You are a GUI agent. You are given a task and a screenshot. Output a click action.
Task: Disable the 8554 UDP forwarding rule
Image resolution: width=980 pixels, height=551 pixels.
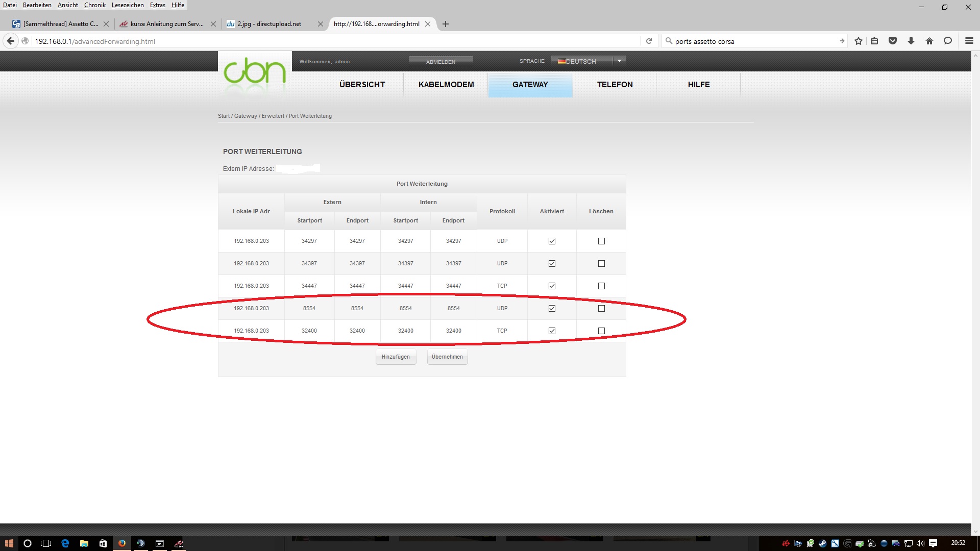point(552,309)
